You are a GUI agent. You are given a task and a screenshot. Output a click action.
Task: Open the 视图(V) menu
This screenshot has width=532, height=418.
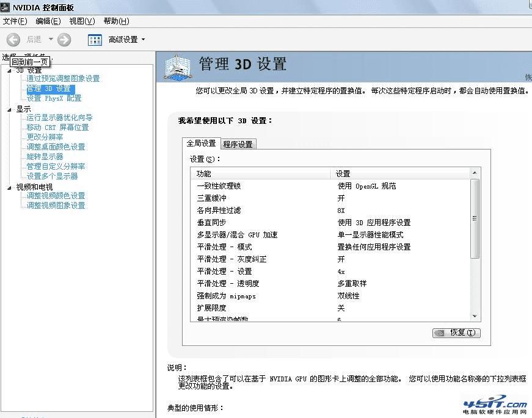pos(82,21)
